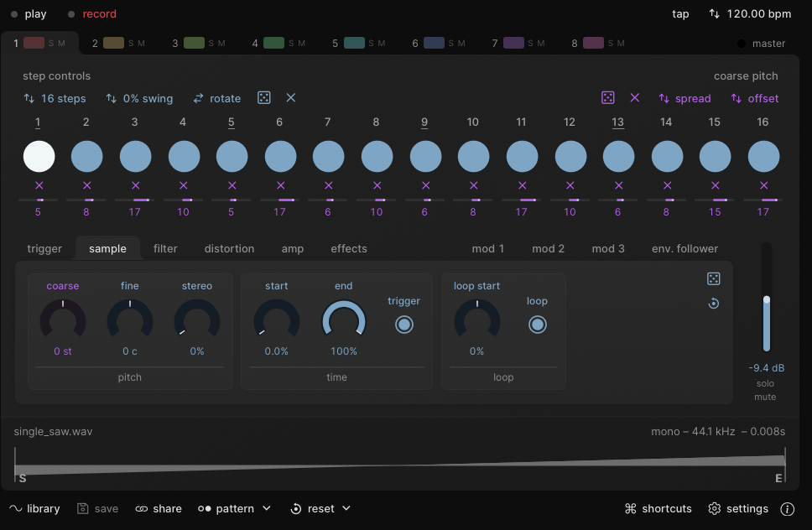Click the X under step 6
812x530 pixels.
[281, 185]
